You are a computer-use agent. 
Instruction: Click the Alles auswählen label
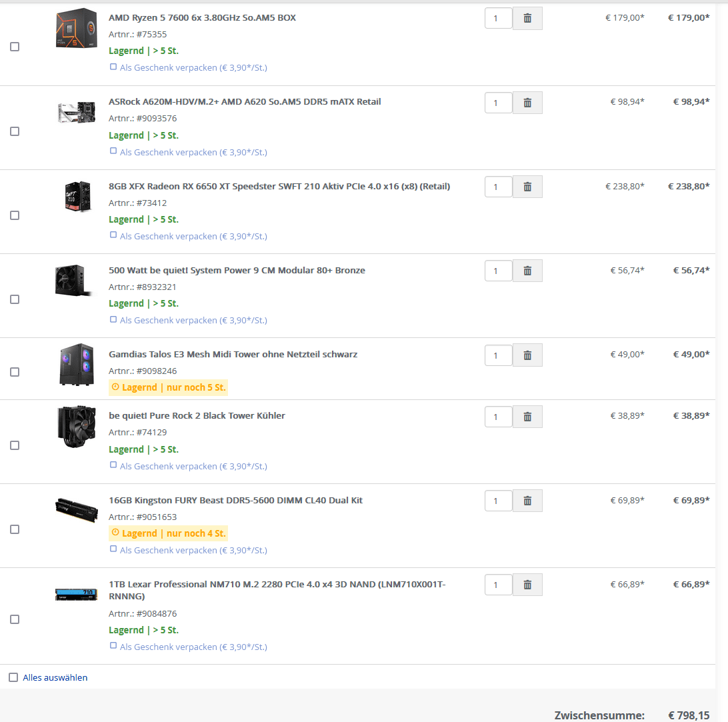55,677
